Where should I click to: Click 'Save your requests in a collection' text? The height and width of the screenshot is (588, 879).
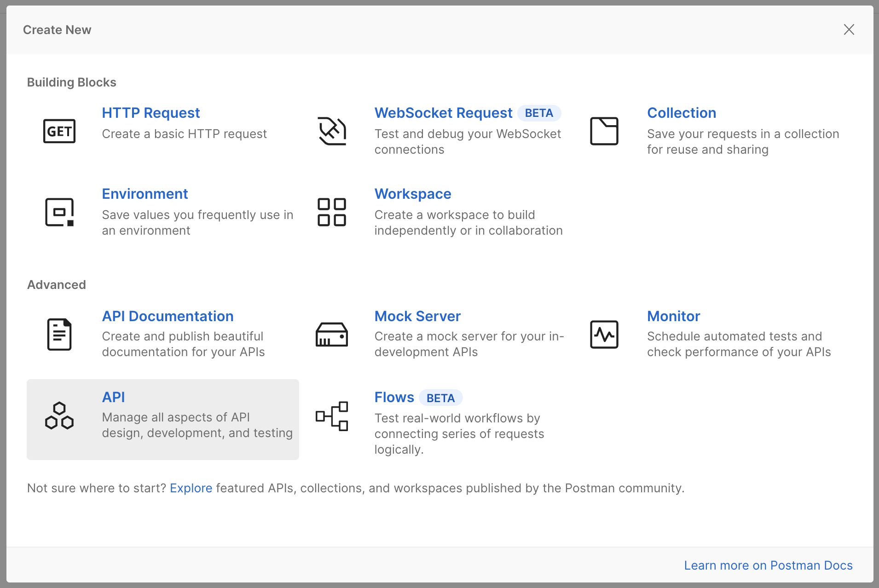click(x=743, y=142)
